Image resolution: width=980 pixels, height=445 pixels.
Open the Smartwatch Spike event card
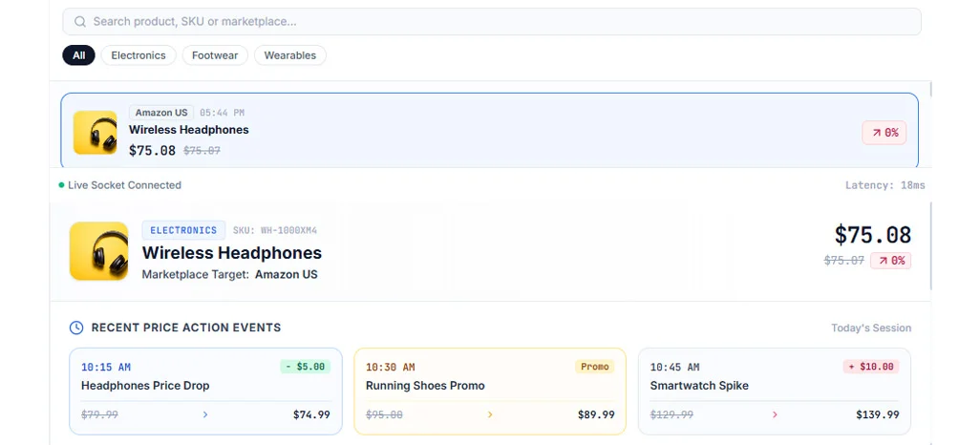point(775,392)
